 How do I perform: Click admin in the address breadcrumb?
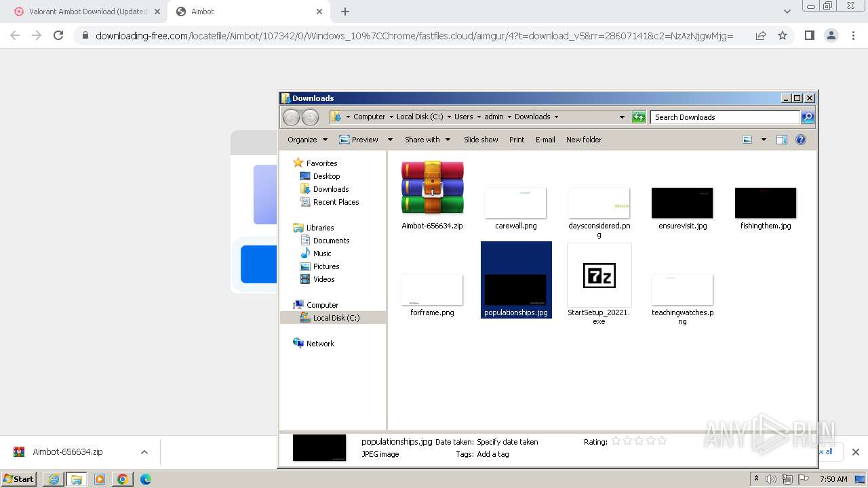pyautogui.click(x=494, y=117)
